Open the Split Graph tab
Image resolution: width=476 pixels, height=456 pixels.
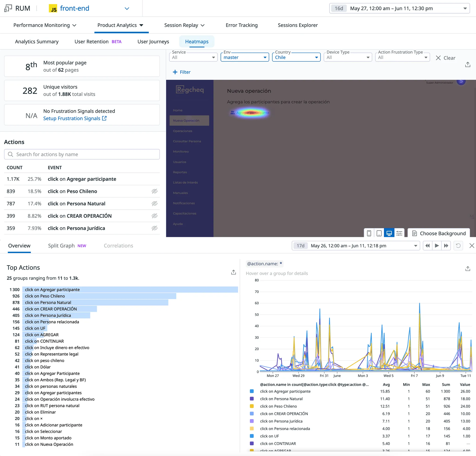click(x=61, y=245)
